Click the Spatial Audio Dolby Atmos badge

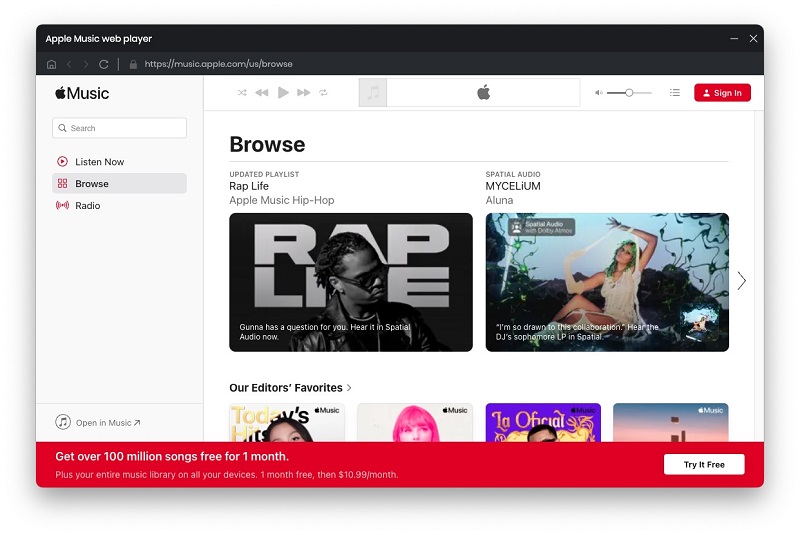542,227
